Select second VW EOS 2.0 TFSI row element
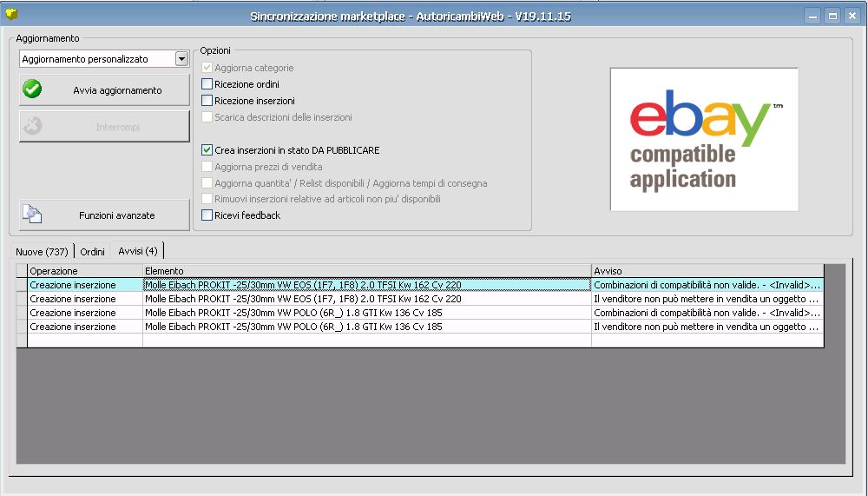868x496 pixels. (367, 299)
